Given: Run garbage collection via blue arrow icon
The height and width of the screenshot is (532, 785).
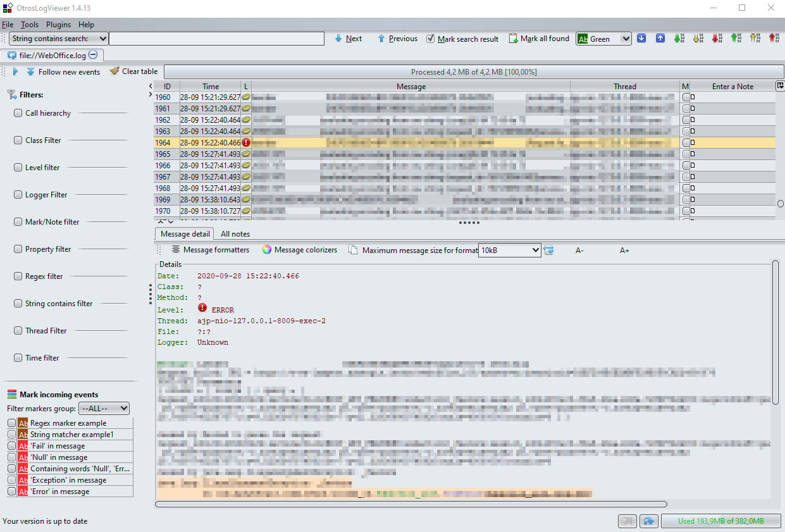Looking at the screenshot, I should [x=648, y=521].
